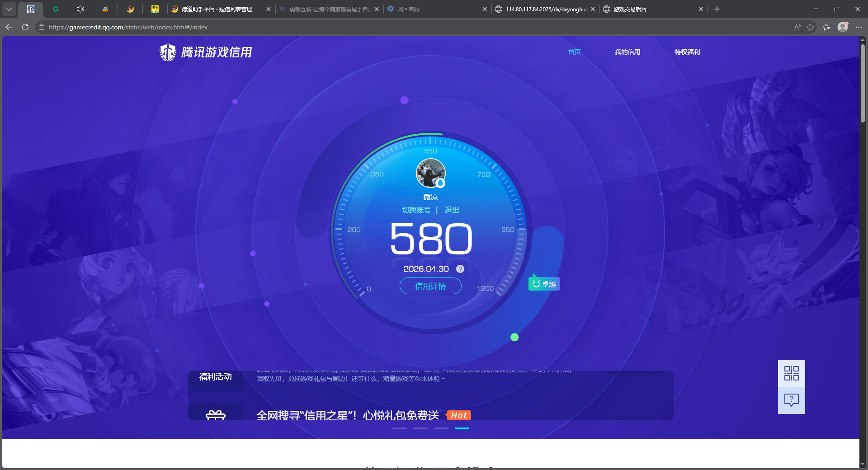Switch to the 桌都互联 tab
This screenshot has width=868, height=470.
330,9
